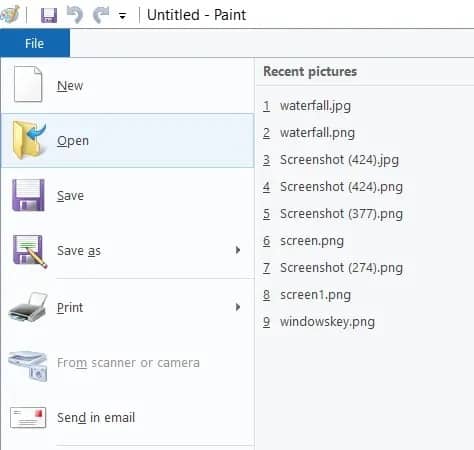Click the Redo arrow in quick access toolbar
Viewport: 474px width, 450px height.
(x=101, y=15)
